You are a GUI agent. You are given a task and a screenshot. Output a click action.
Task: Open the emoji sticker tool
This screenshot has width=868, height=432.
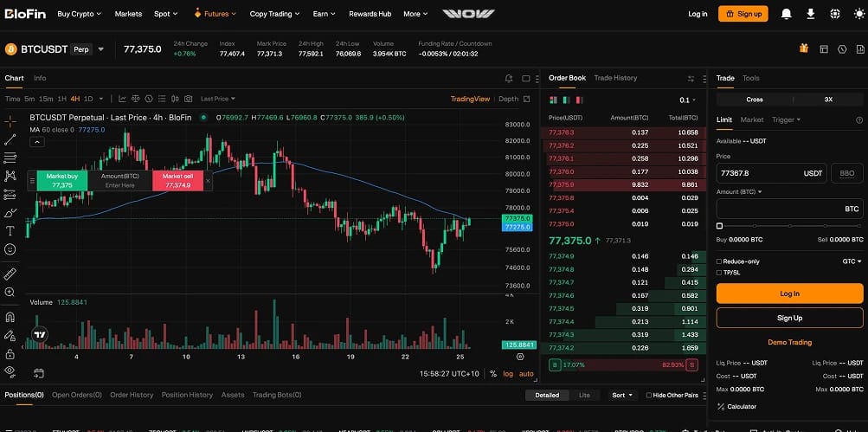click(x=10, y=249)
